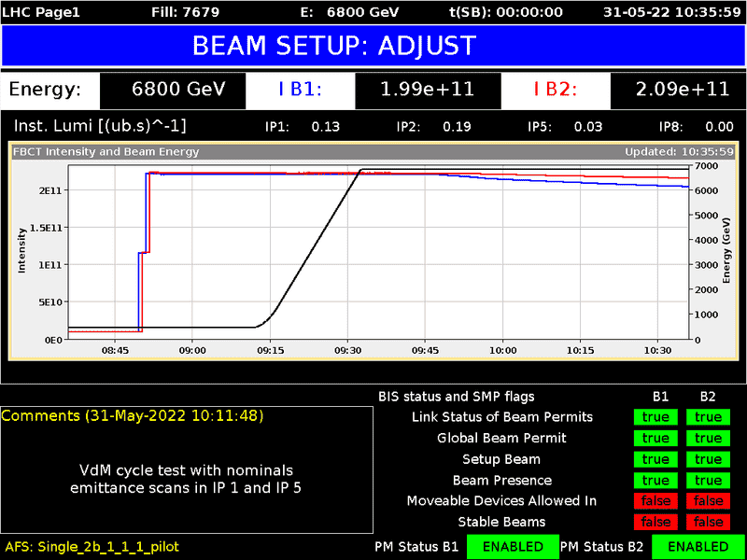Click the LHC Page1 title in header
The height and width of the screenshot is (560, 747).
(x=40, y=11)
